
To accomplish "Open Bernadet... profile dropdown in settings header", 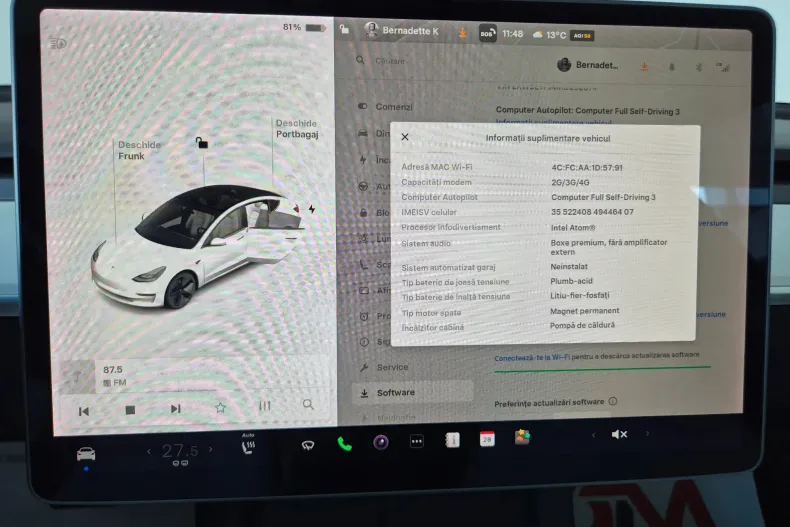I will click(587, 64).
